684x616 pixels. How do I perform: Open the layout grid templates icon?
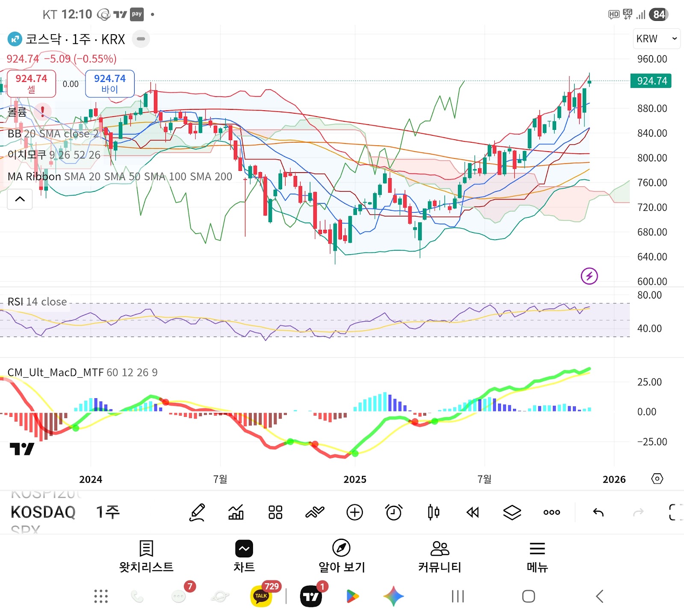click(275, 512)
